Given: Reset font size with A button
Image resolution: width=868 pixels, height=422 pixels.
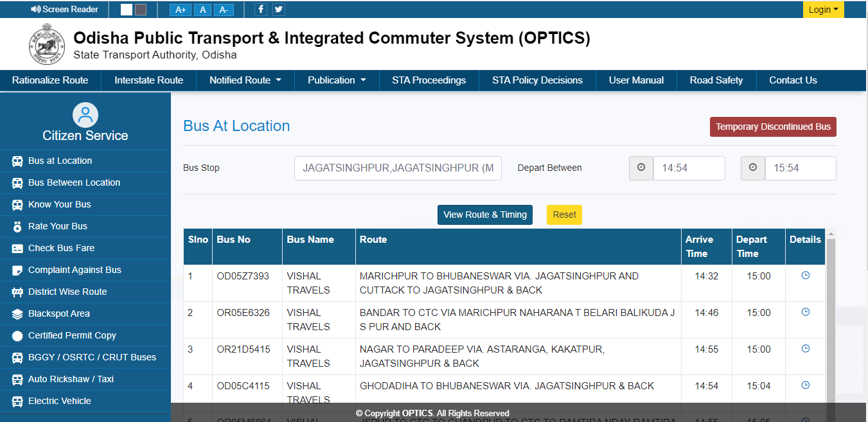Looking at the screenshot, I should point(202,10).
